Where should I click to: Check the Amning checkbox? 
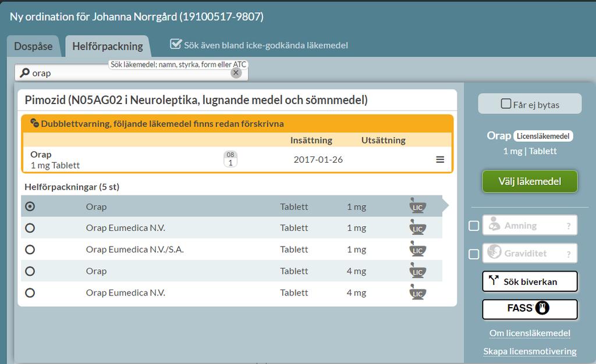pos(474,226)
